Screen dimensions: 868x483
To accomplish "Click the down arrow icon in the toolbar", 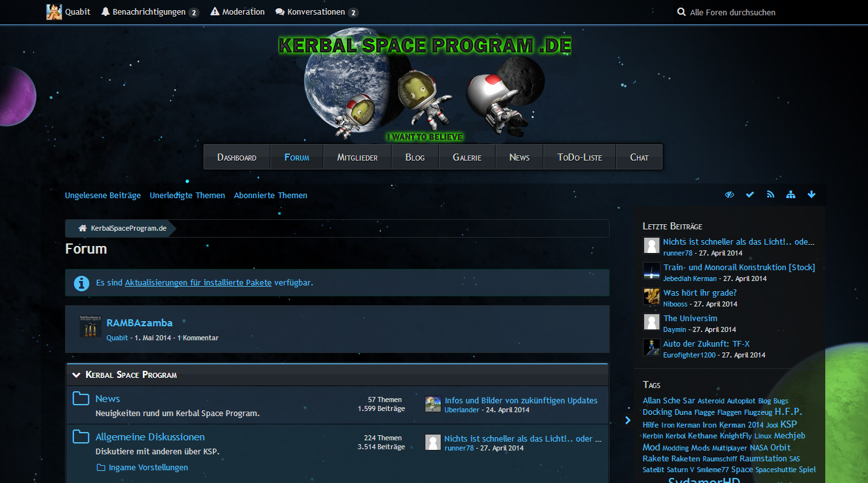I will coord(811,195).
